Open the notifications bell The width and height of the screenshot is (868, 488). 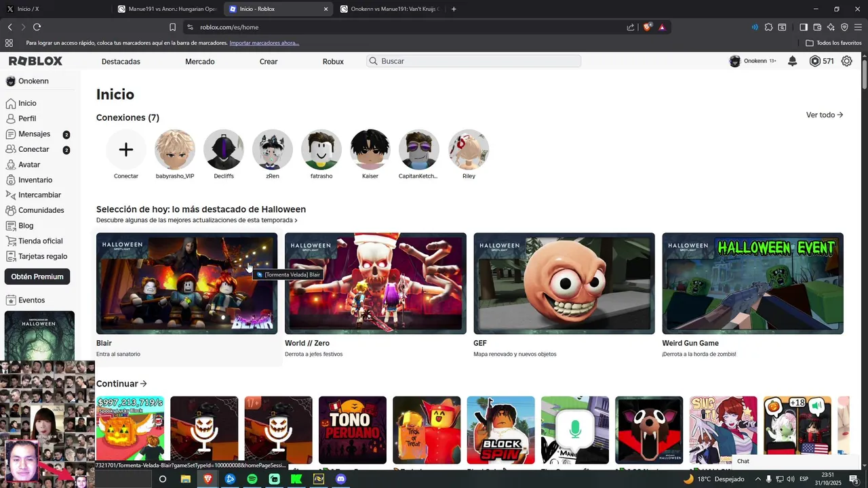tap(792, 61)
